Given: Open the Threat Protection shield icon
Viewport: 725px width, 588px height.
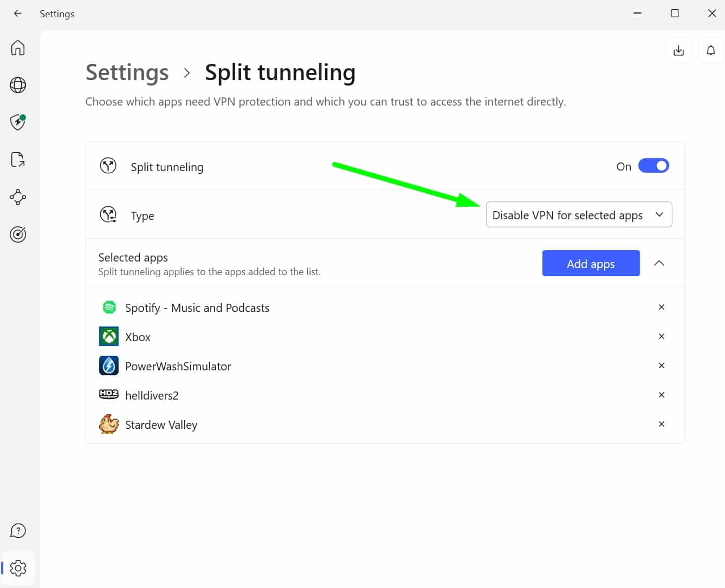Looking at the screenshot, I should pyautogui.click(x=18, y=122).
